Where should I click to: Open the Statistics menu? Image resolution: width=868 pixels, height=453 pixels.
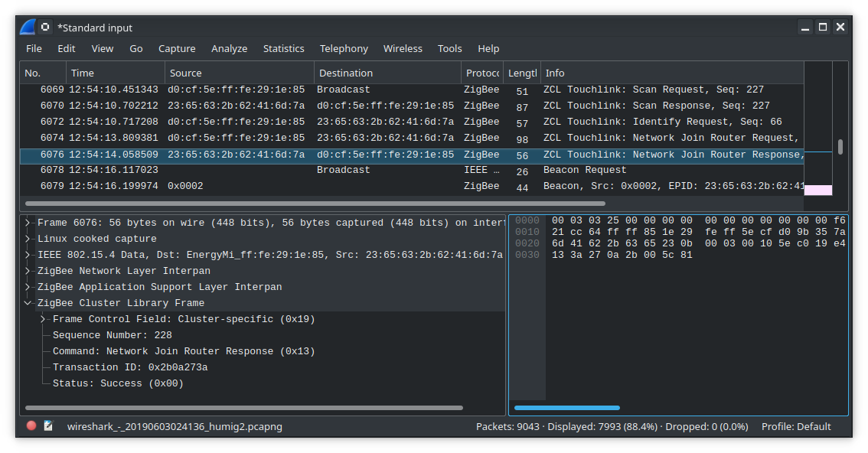(283, 49)
